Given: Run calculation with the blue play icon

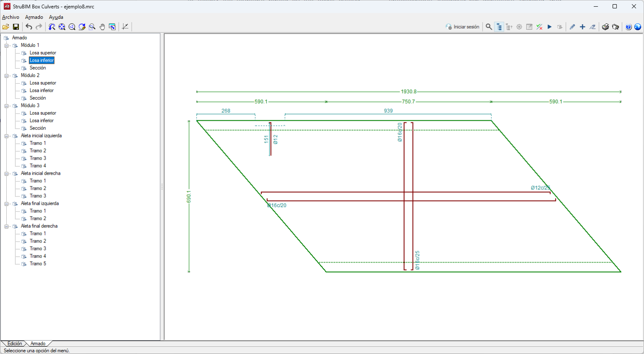Looking at the screenshot, I should tap(550, 26).
